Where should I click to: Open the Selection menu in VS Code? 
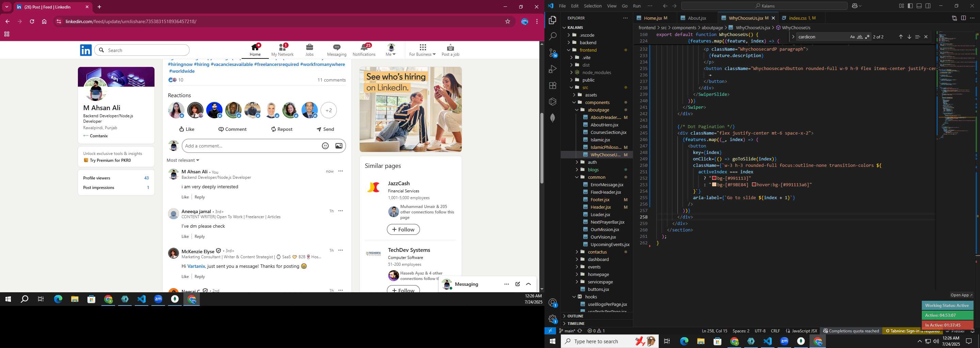592,6
